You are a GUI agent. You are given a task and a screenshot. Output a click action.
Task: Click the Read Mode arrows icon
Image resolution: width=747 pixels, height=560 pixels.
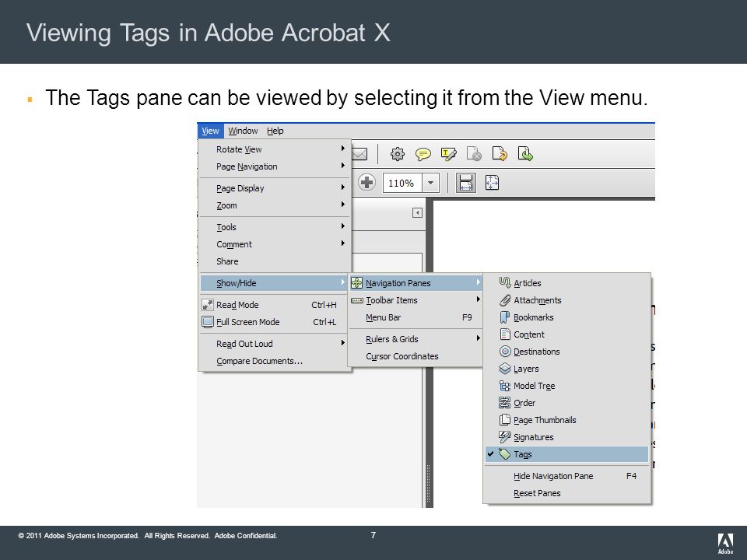pyautogui.click(x=208, y=305)
